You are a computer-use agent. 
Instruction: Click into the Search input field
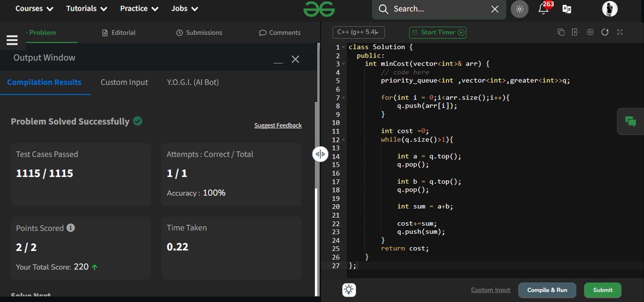pos(439,9)
